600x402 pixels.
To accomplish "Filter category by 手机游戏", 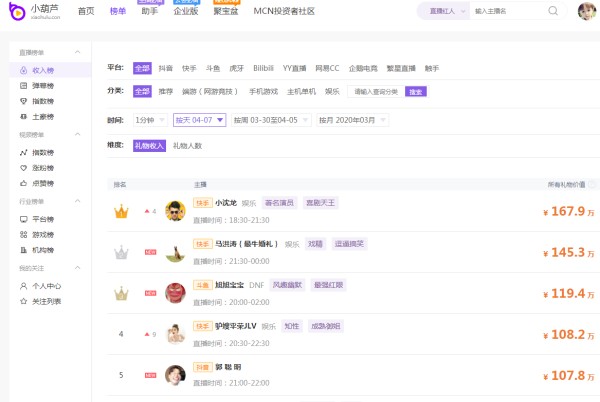I will 263,92.
